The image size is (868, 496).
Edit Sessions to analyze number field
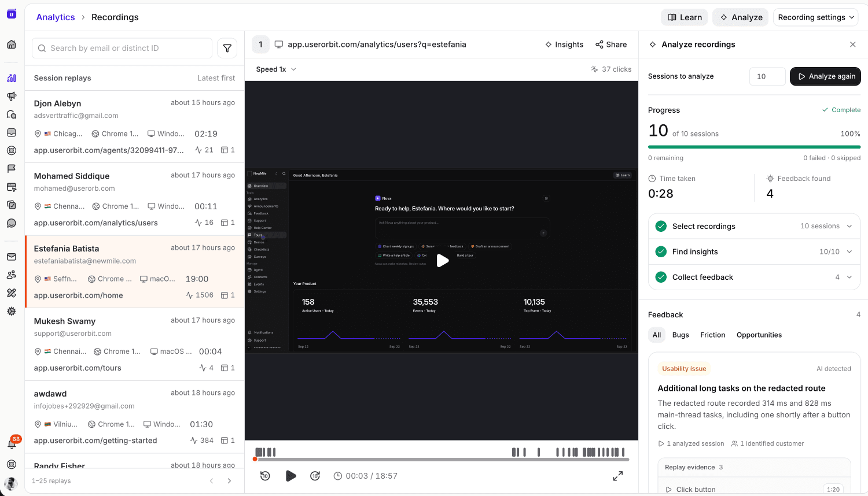pos(767,76)
